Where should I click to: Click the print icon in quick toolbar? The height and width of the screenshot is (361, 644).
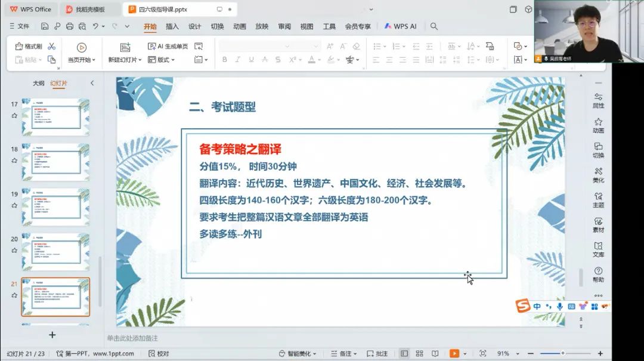click(x=70, y=26)
